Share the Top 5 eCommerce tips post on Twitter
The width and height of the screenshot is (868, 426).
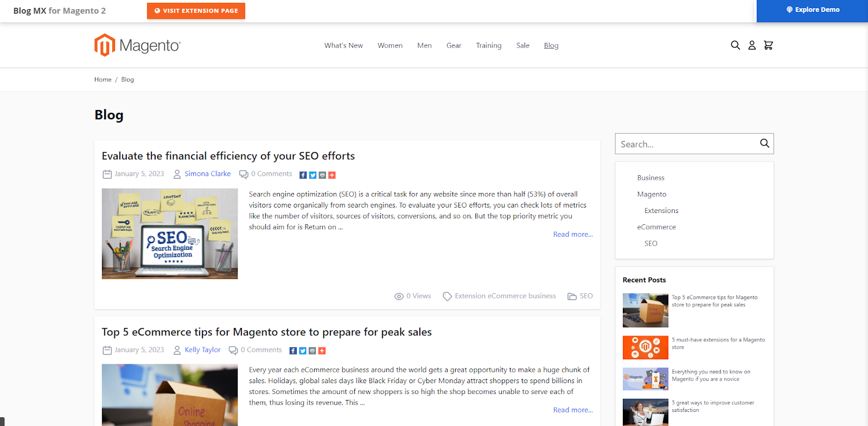click(303, 351)
